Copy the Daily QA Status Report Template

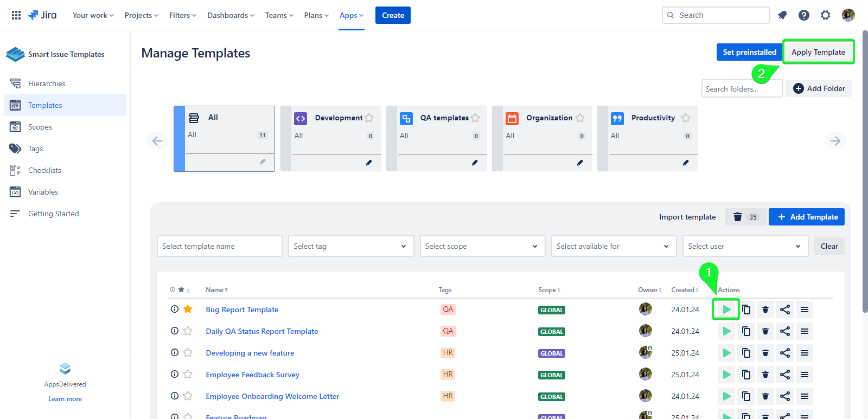click(x=746, y=331)
